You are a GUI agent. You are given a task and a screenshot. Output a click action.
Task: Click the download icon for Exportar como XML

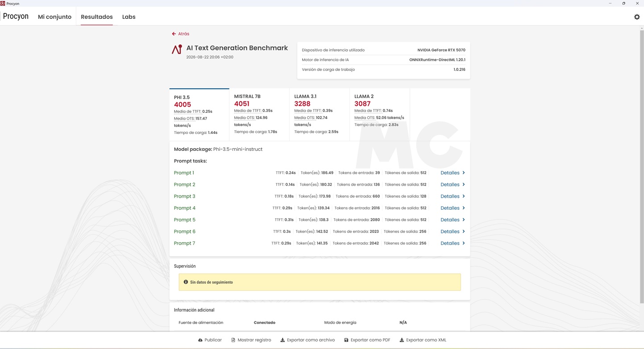[x=402, y=340]
